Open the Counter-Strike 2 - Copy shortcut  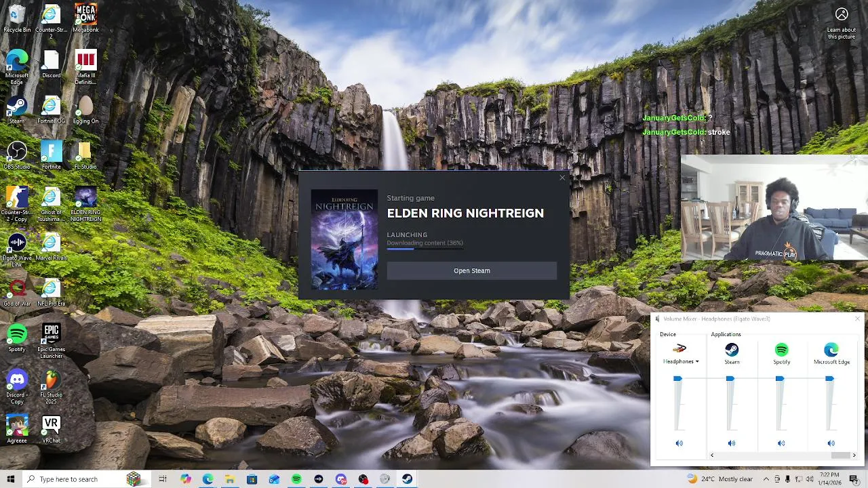17,204
